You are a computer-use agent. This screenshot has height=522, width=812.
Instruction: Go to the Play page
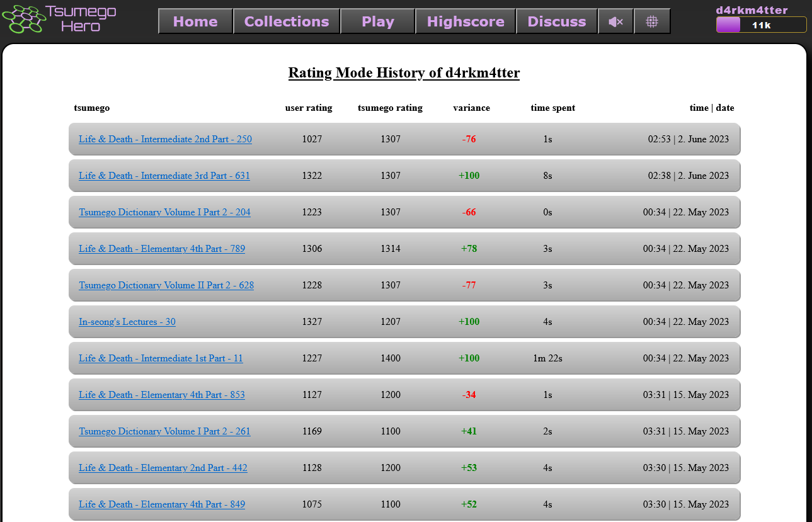(377, 22)
